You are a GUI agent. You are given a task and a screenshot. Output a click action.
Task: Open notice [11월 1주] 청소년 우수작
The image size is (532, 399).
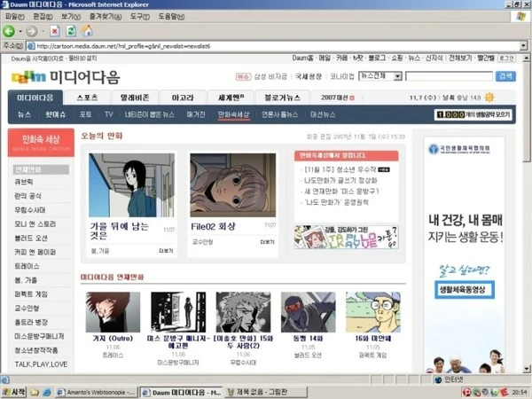pos(340,169)
